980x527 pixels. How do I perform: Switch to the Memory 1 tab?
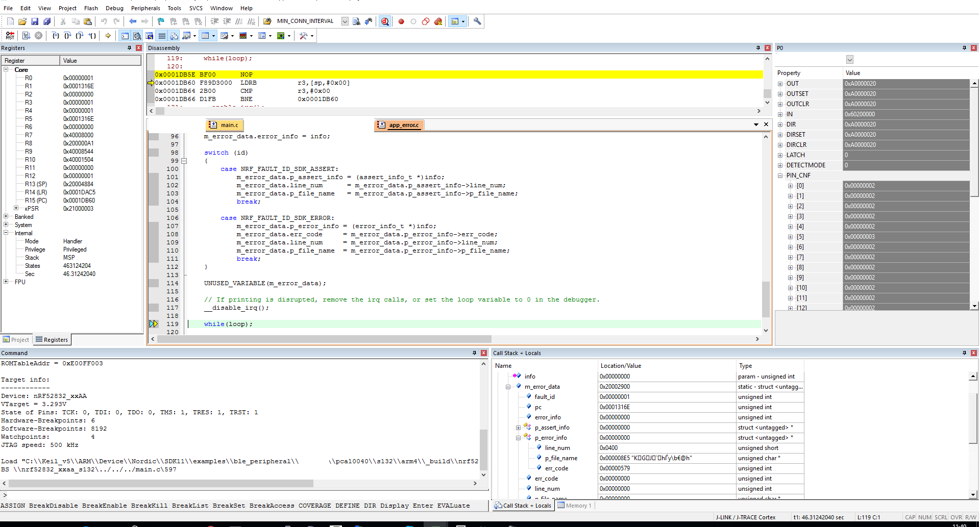(x=575, y=506)
